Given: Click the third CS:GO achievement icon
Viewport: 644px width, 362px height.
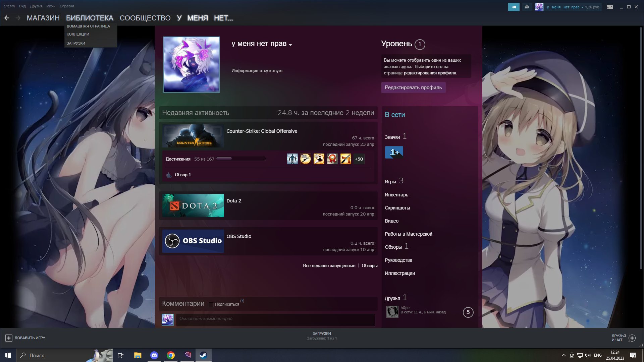Looking at the screenshot, I should [319, 159].
